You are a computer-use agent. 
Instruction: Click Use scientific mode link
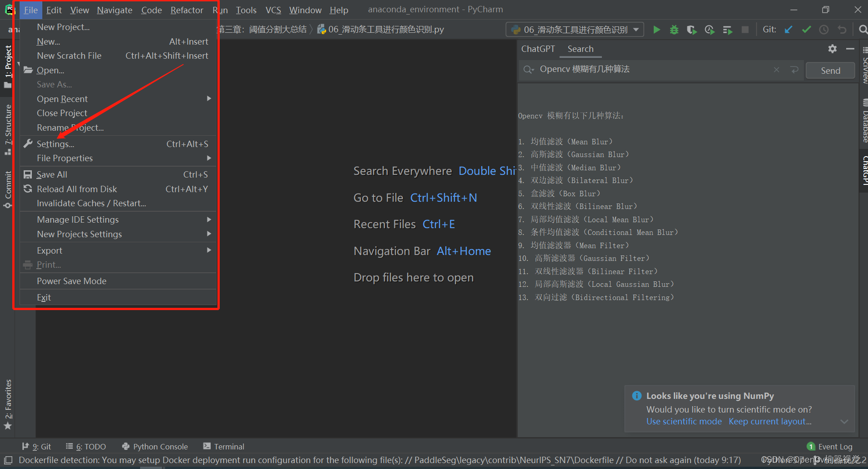[x=684, y=422]
